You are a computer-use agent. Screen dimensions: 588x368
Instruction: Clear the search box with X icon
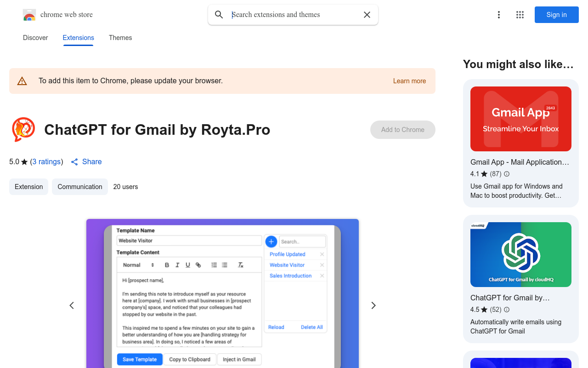click(x=367, y=15)
